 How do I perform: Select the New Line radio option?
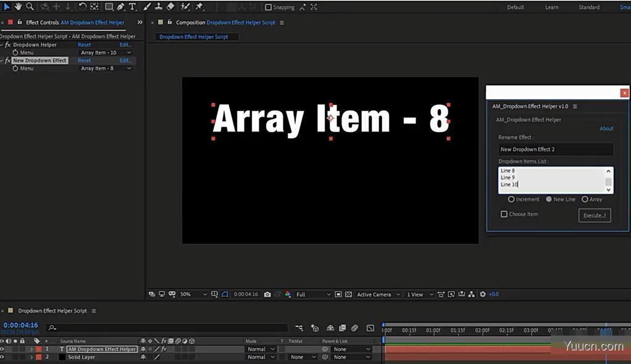(548, 199)
